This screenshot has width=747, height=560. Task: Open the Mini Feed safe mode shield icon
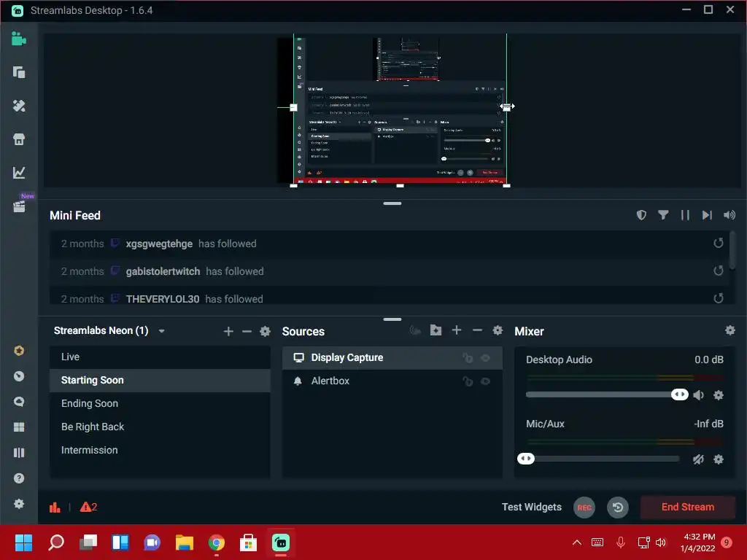[x=641, y=215]
